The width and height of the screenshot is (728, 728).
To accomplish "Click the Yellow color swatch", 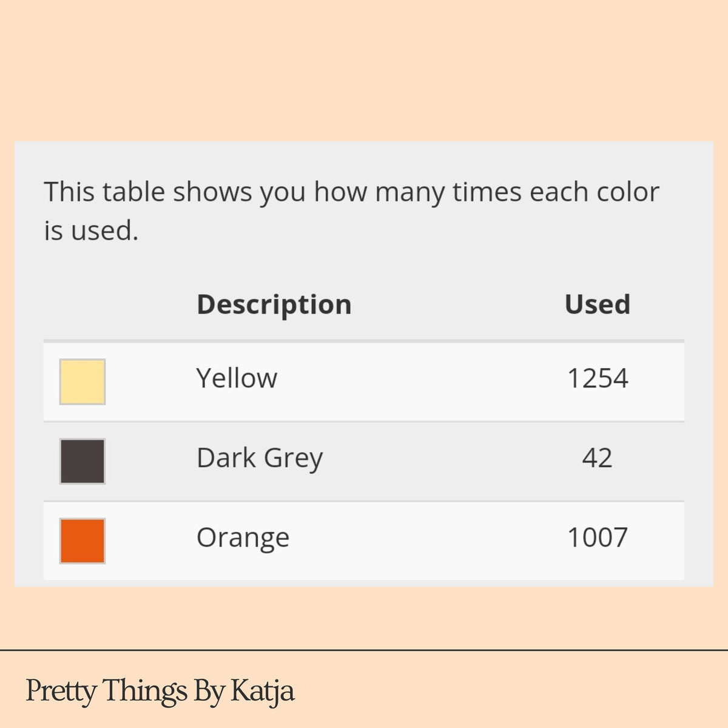I will click(x=83, y=382).
